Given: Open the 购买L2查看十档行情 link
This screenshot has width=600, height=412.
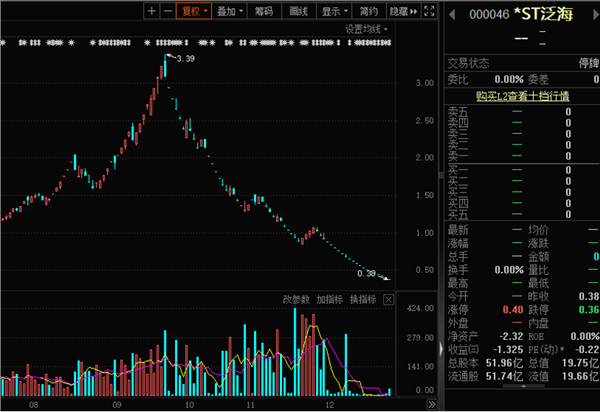Looking at the screenshot, I should click(x=508, y=95).
